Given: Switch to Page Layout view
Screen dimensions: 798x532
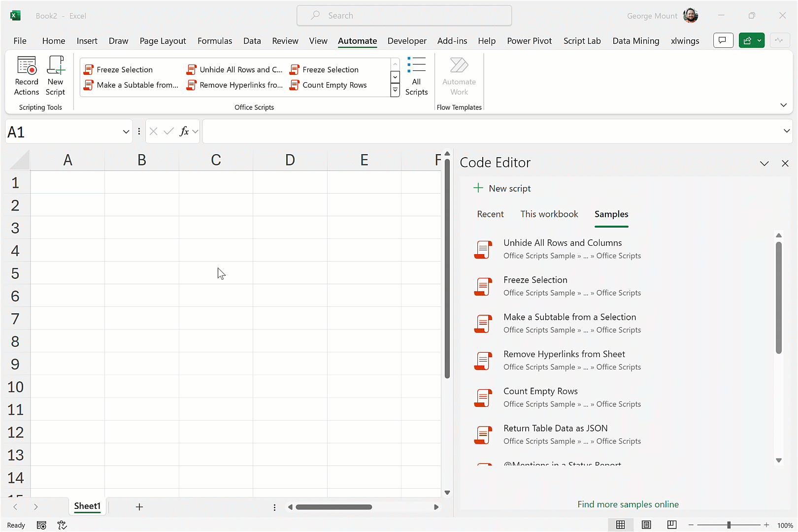Looking at the screenshot, I should (646, 525).
